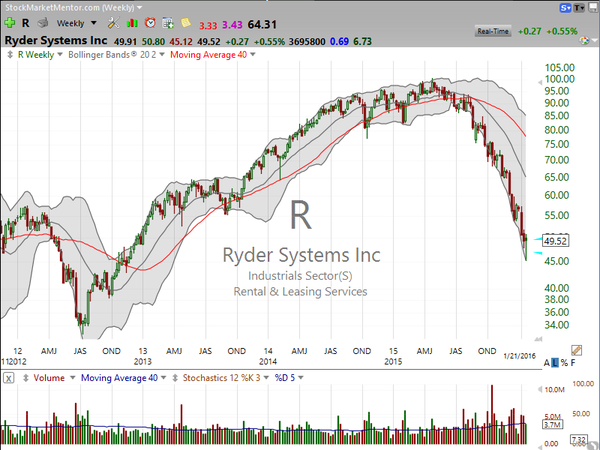
Task: Open the blue S dropdown button
Action: click(x=566, y=8)
